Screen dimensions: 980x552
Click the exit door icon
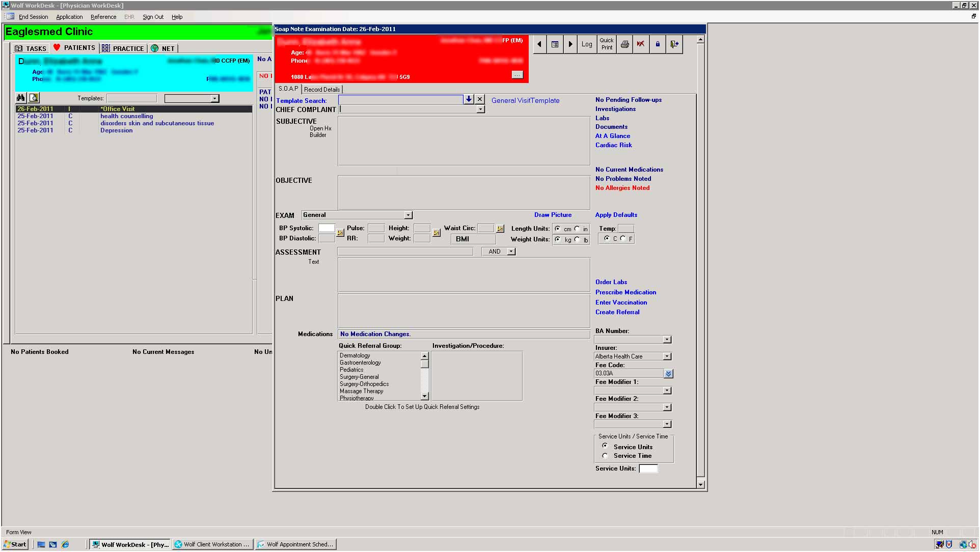pos(674,44)
